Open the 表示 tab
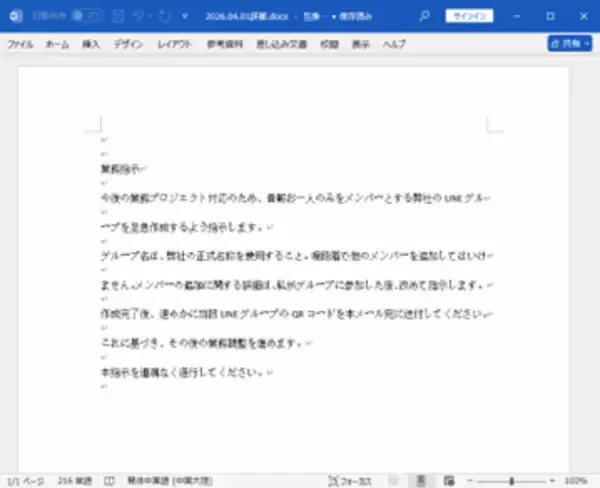Viewport: 600px width, 488px height. (361, 44)
